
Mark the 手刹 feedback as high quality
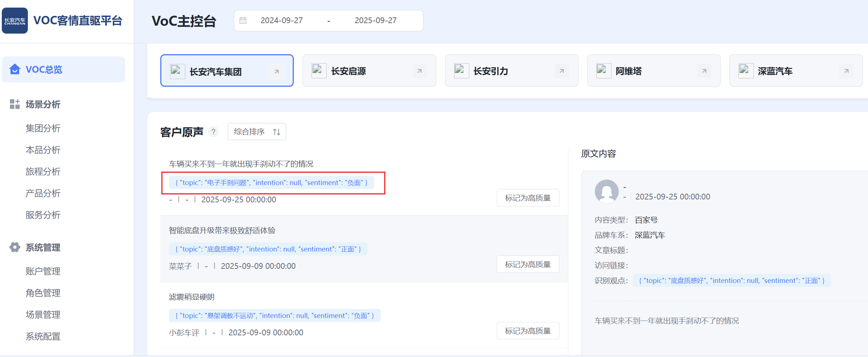(528, 198)
